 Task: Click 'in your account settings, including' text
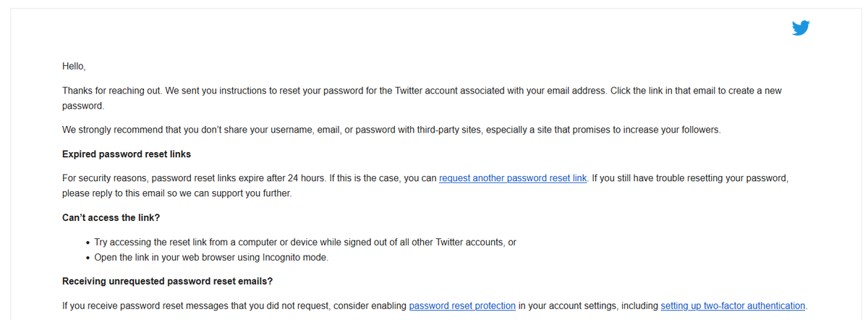click(x=588, y=306)
